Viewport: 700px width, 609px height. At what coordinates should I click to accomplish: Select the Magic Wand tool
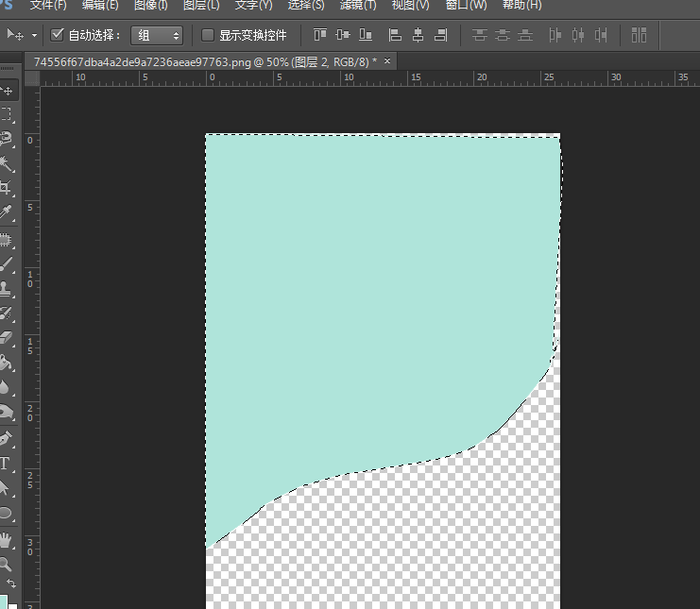pos(7,162)
